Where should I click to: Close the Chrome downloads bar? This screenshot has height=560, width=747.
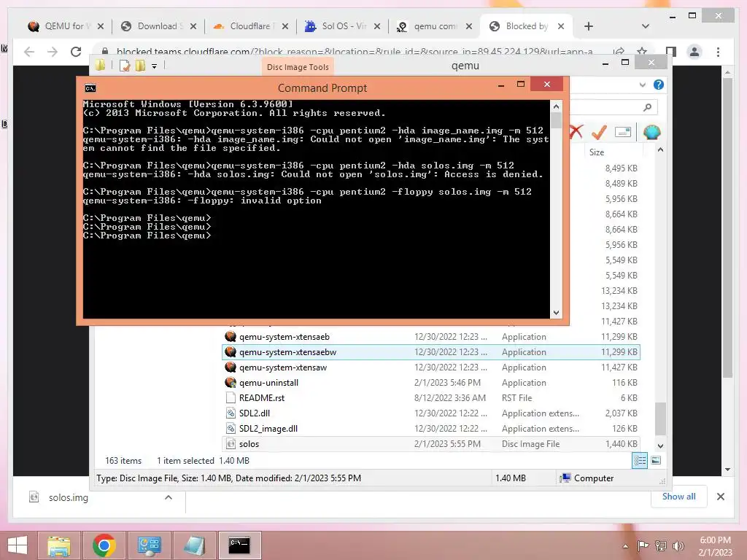pos(720,497)
